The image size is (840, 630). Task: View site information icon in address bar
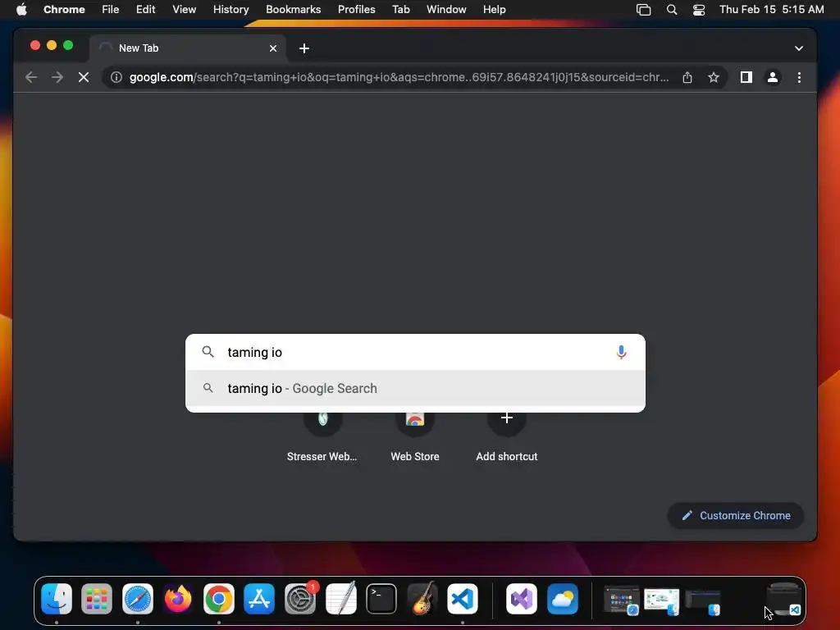116,77
